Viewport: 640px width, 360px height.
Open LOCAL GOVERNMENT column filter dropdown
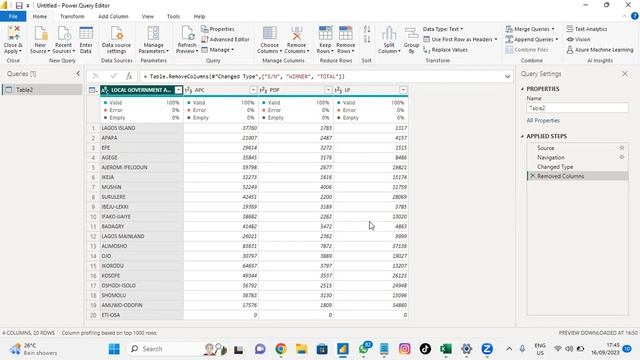click(178, 90)
